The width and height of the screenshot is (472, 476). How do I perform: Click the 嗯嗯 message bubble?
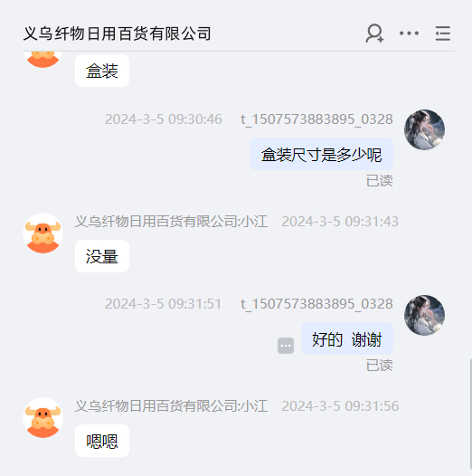pos(102,441)
